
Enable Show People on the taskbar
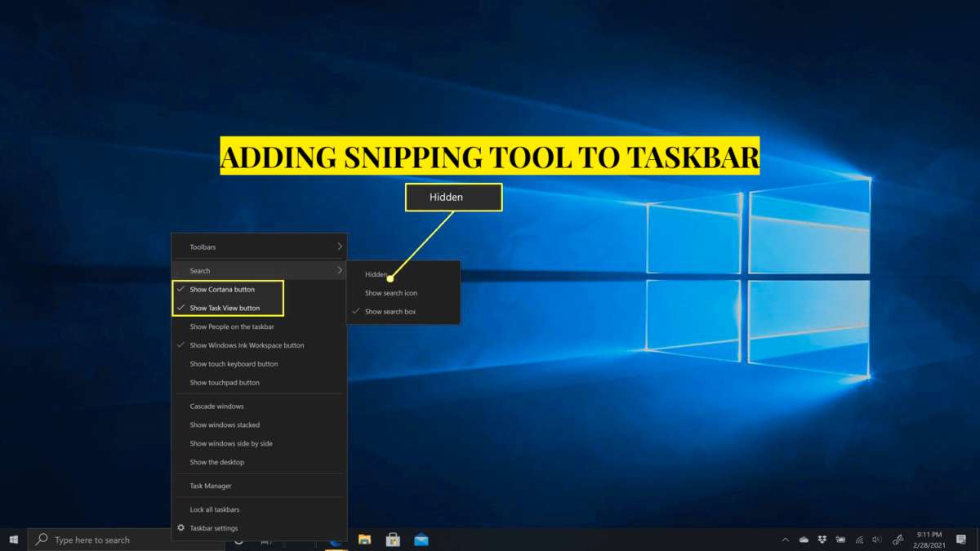point(259,327)
